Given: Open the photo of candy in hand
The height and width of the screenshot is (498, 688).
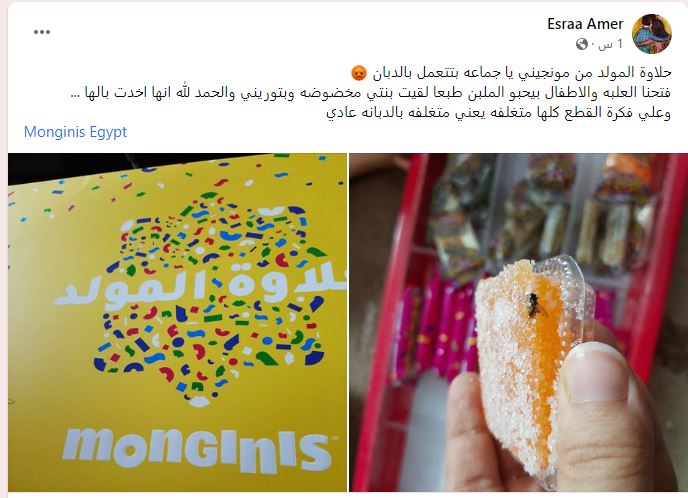Looking at the screenshot, I should coord(518,322).
